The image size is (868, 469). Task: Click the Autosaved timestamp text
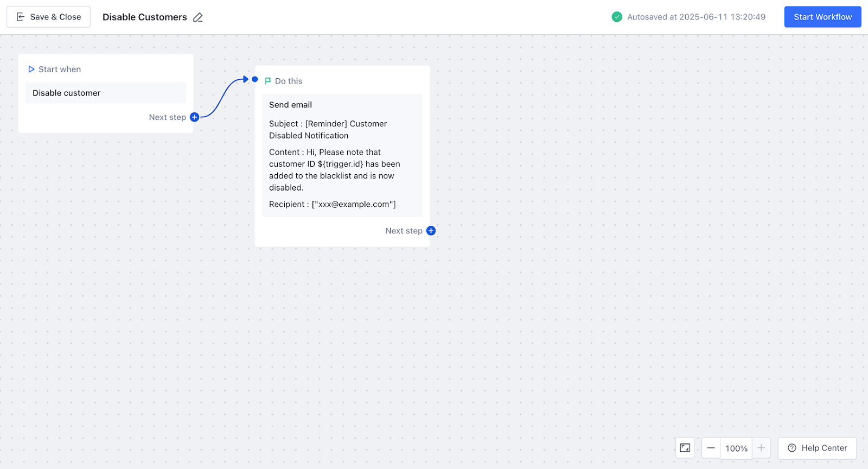click(x=696, y=17)
